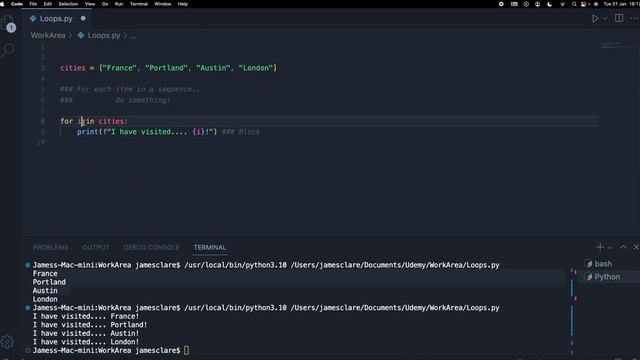The height and width of the screenshot is (360, 640).
Task: Run the Python file with the play button
Action: coord(595,18)
